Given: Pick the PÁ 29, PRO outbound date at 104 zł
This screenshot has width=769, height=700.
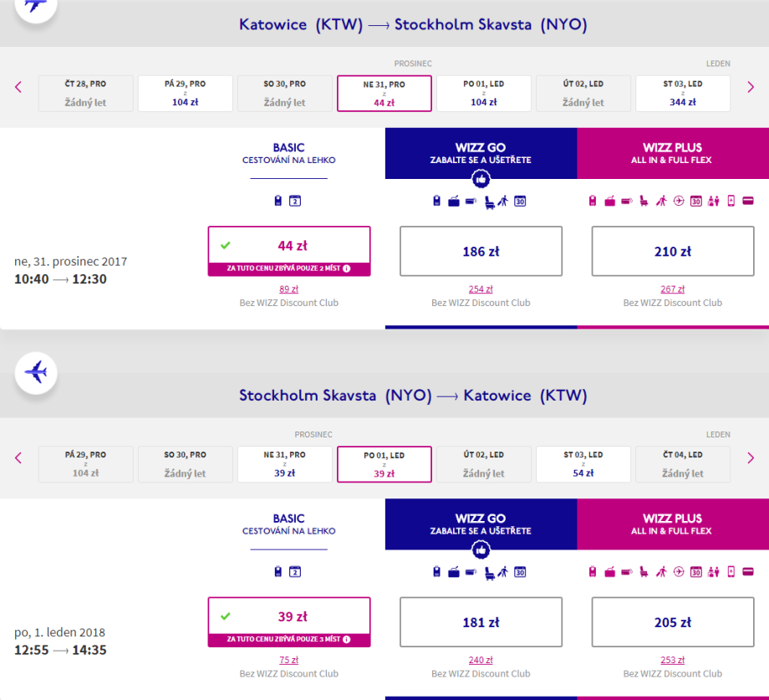Looking at the screenshot, I should [186, 93].
